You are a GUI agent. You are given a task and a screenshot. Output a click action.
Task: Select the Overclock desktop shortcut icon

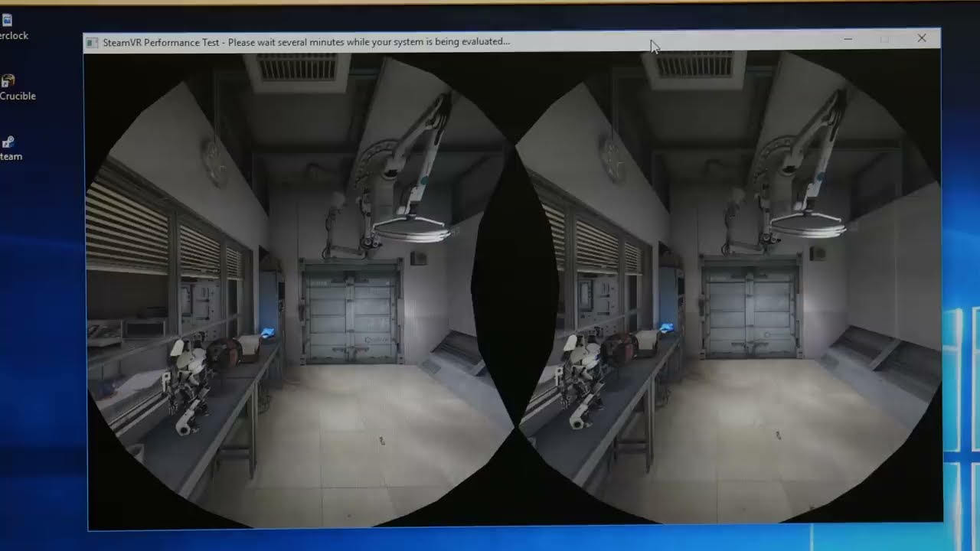tap(7, 21)
